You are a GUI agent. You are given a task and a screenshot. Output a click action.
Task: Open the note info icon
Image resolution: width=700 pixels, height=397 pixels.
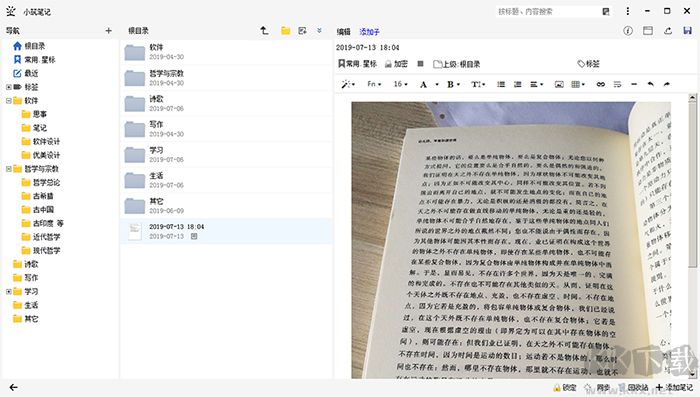coord(628,31)
